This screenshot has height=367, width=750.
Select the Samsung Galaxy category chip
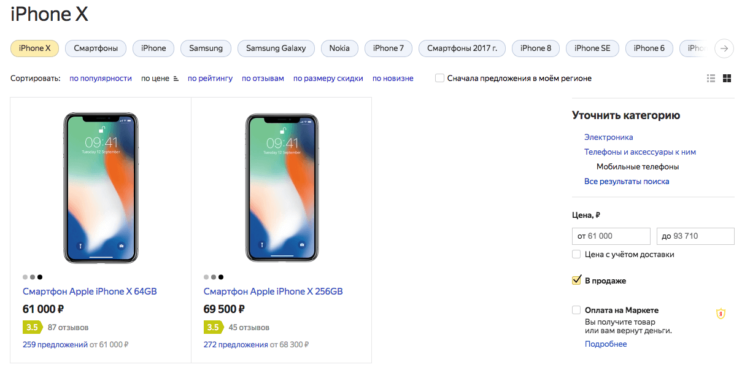276,48
